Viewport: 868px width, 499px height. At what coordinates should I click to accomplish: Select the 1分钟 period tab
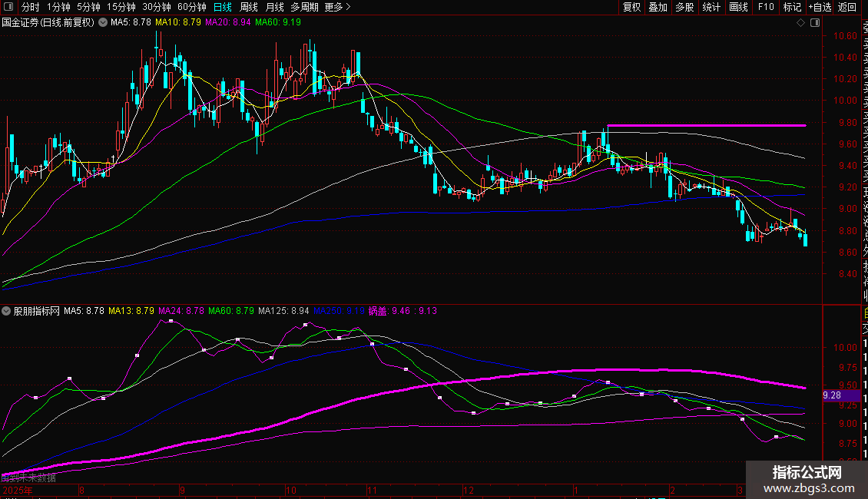tap(58, 7)
